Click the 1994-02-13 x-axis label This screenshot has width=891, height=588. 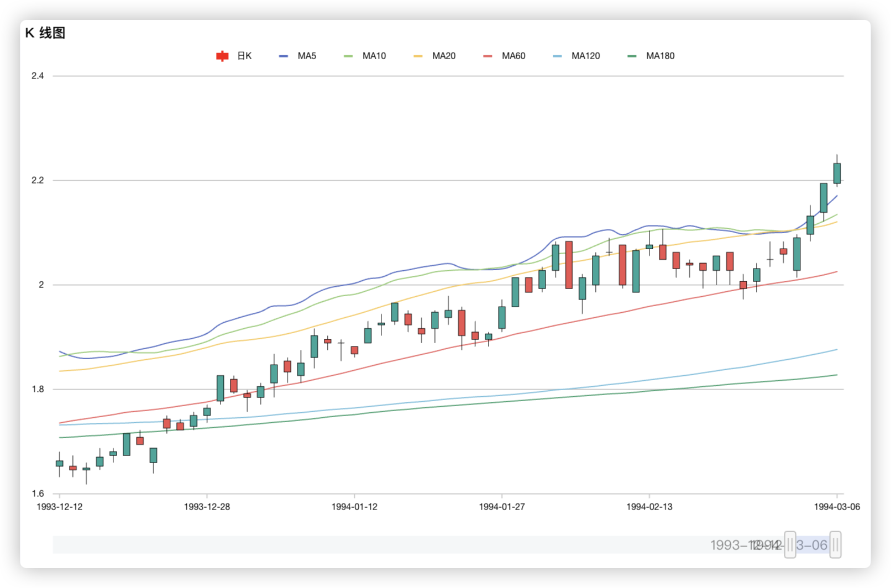(649, 507)
